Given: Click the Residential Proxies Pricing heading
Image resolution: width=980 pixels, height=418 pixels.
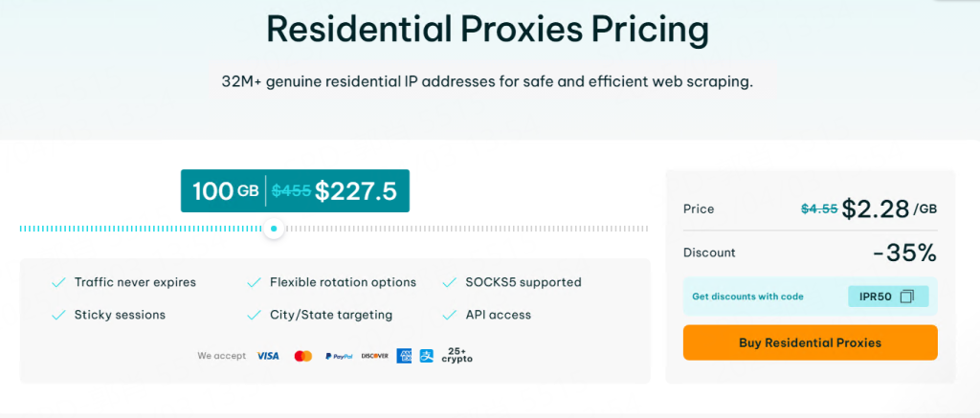Looking at the screenshot, I should point(487,31).
